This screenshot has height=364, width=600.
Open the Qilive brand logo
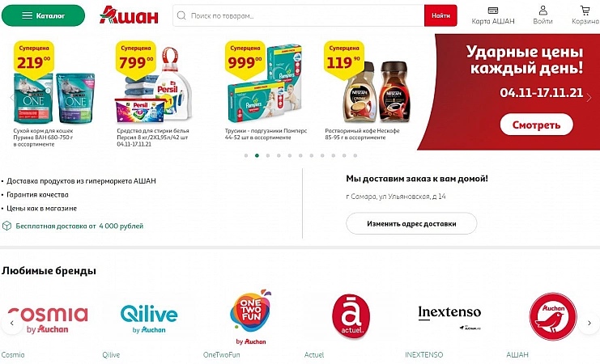click(x=149, y=318)
